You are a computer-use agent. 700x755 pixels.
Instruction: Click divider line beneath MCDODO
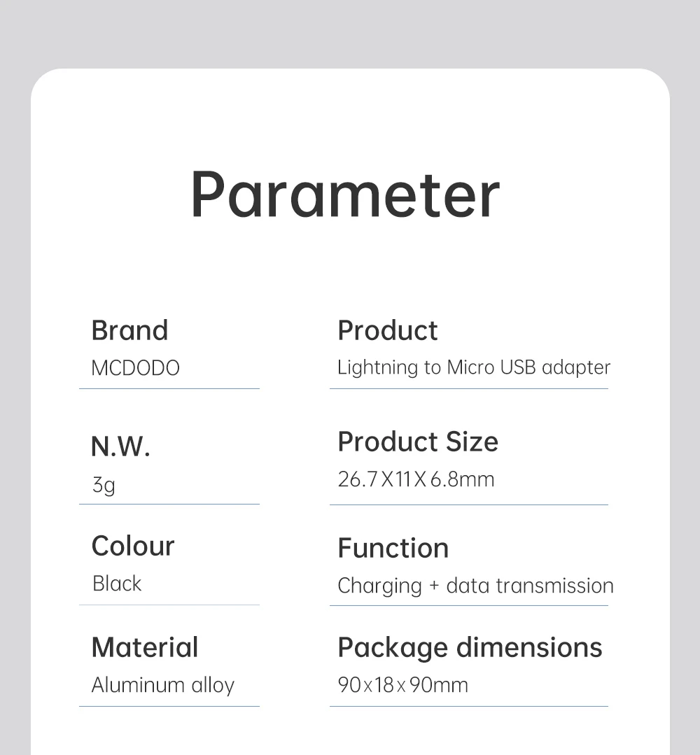(x=169, y=388)
